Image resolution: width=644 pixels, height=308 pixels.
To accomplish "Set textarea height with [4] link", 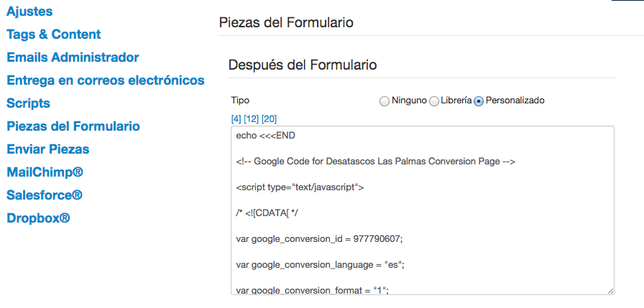I will tap(236, 119).
